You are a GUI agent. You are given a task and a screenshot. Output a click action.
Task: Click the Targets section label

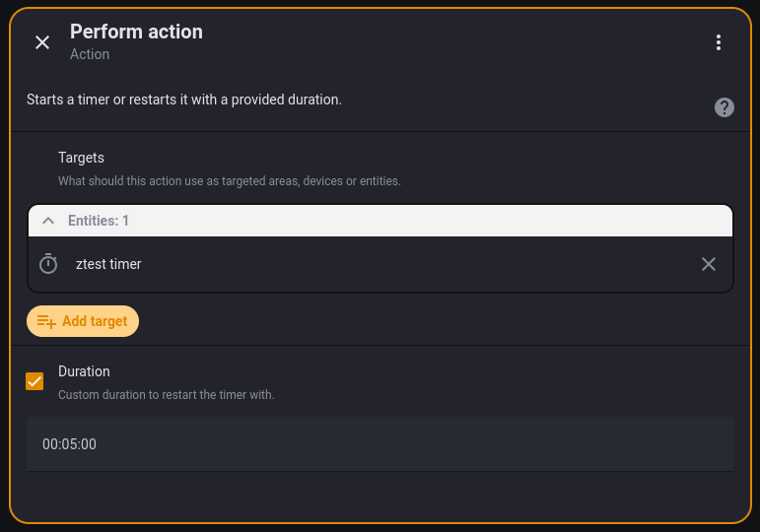coord(81,158)
